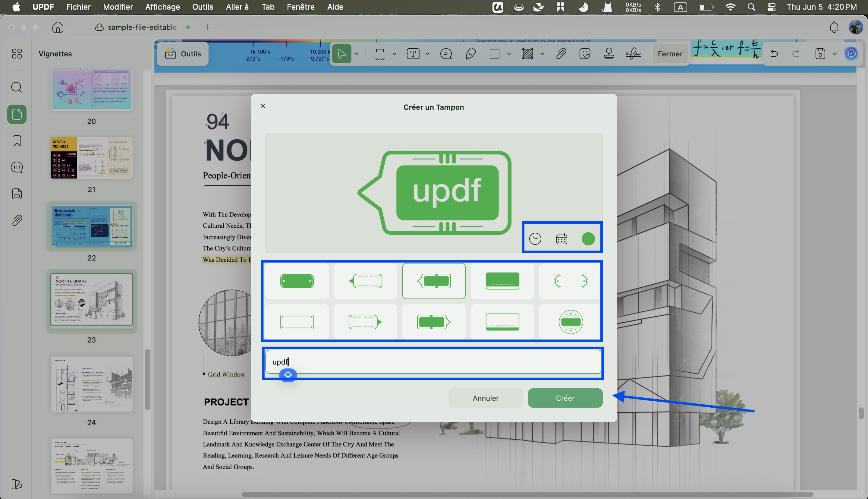The width and height of the screenshot is (868, 499).
Task: Click the Créer button
Action: [565, 398]
